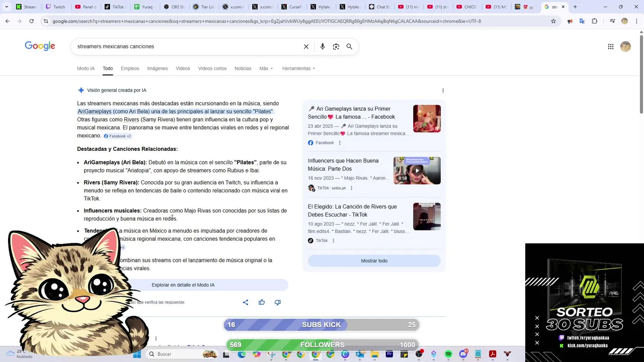Switch to the Imágenes tab
Image resolution: width=644 pixels, height=362 pixels.
pos(157,68)
